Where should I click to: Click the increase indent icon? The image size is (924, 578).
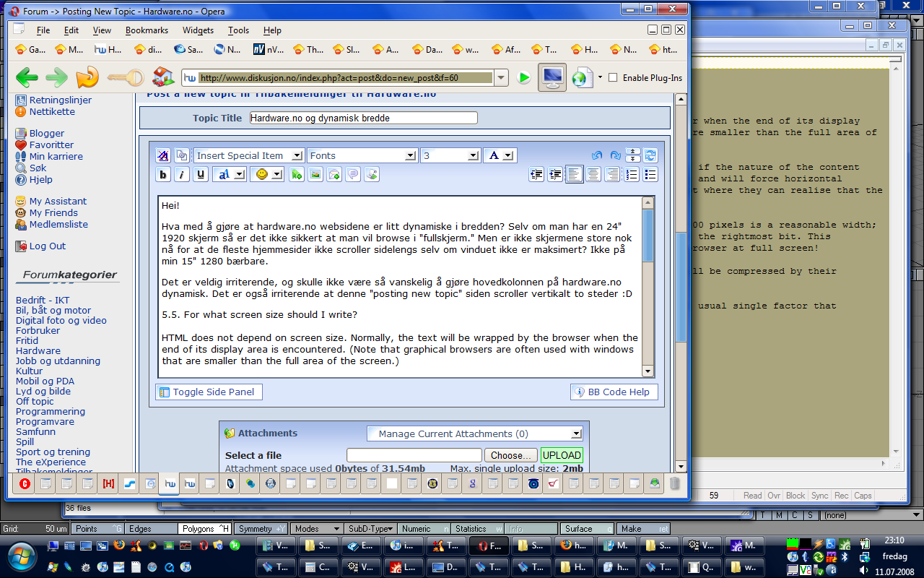pos(555,174)
